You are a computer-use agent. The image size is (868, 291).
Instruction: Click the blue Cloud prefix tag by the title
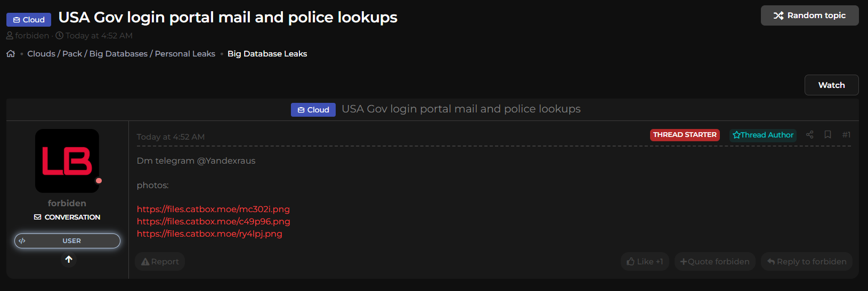29,20
